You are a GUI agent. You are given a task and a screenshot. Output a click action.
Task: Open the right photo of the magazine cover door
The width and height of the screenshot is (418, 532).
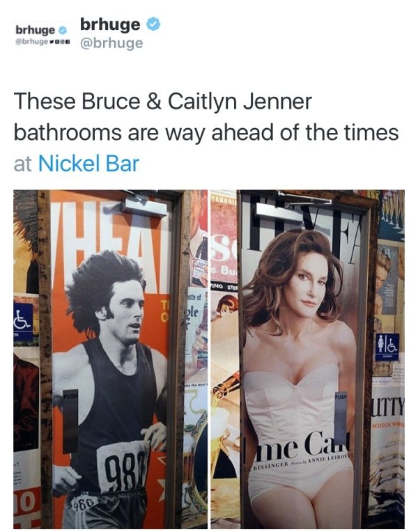click(x=308, y=359)
